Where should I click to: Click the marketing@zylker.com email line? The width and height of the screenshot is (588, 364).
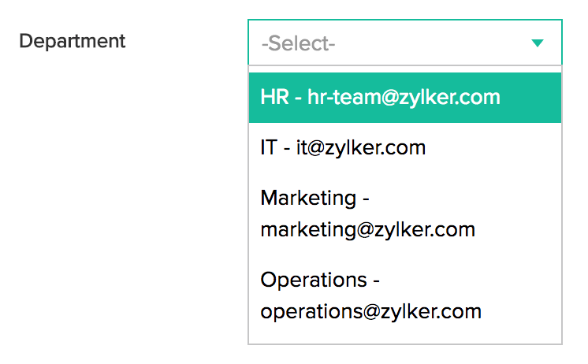pyautogui.click(x=367, y=229)
